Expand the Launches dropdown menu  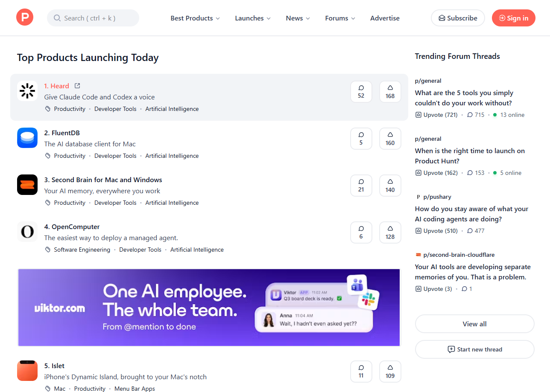[253, 18]
